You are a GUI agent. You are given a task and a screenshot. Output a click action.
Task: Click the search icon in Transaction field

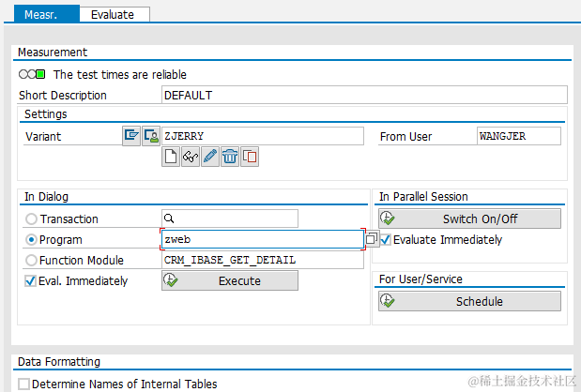pos(169,219)
